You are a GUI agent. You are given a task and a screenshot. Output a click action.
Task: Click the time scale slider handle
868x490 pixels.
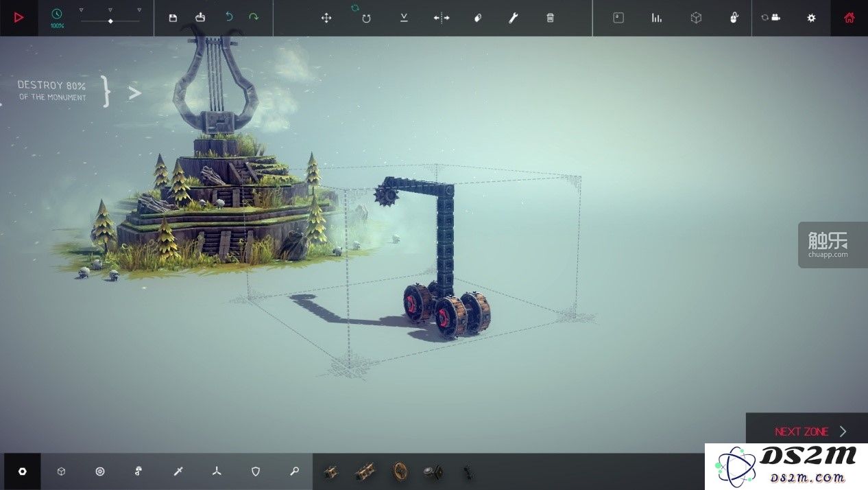point(110,21)
